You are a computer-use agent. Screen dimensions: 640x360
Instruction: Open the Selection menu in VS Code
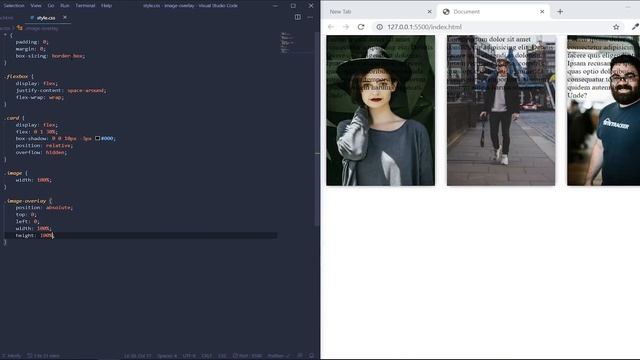[14, 6]
